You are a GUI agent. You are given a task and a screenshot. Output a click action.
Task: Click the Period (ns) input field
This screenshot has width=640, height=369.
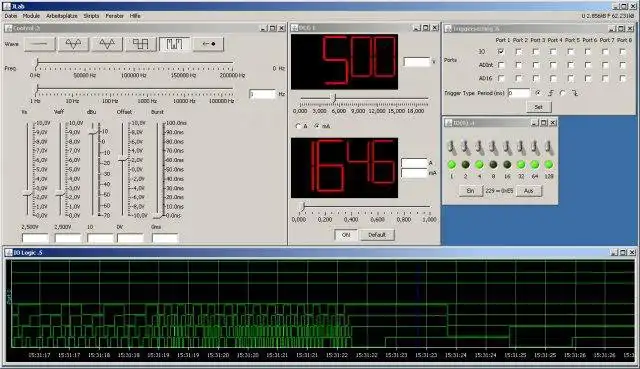pos(519,93)
